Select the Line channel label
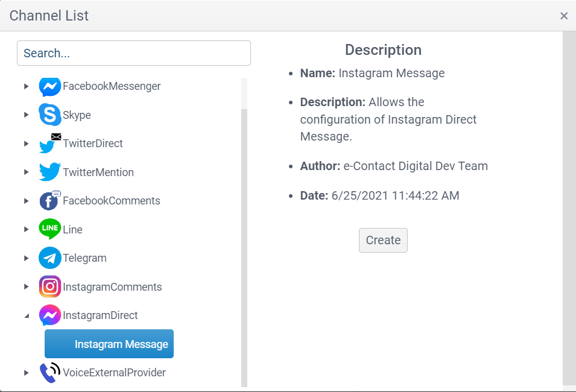 click(72, 229)
